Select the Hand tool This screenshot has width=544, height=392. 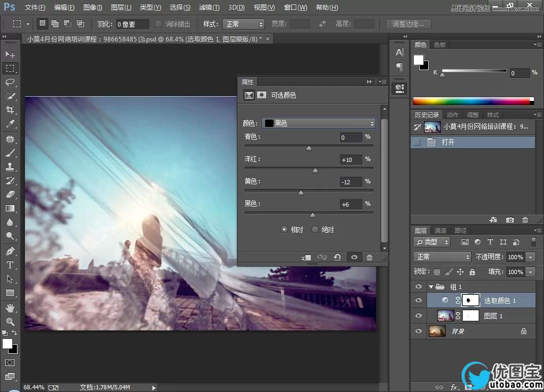pyautogui.click(x=10, y=308)
